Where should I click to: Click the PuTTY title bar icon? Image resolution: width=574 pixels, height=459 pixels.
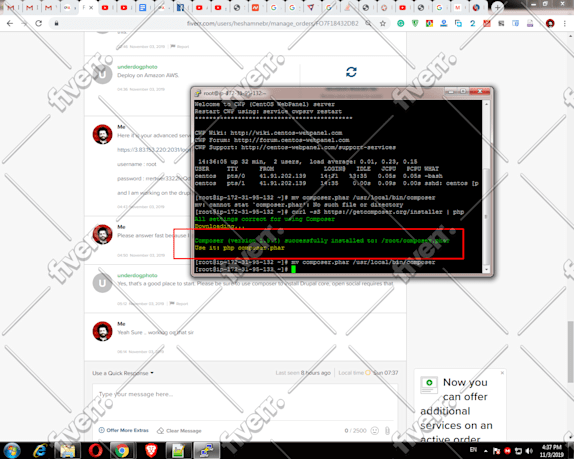[198, 93]
